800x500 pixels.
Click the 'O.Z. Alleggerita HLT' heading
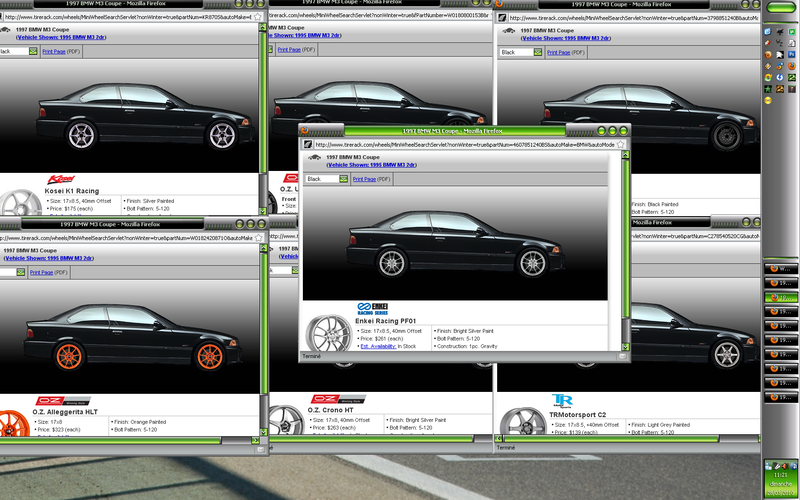click(65, 412)
